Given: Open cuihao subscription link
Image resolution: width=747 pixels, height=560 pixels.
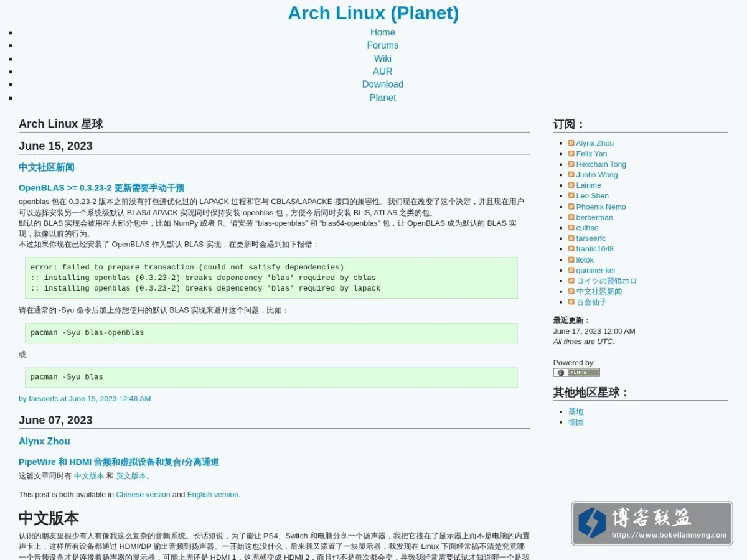Looking at the screenshot, I should click(x=587, y=228).
